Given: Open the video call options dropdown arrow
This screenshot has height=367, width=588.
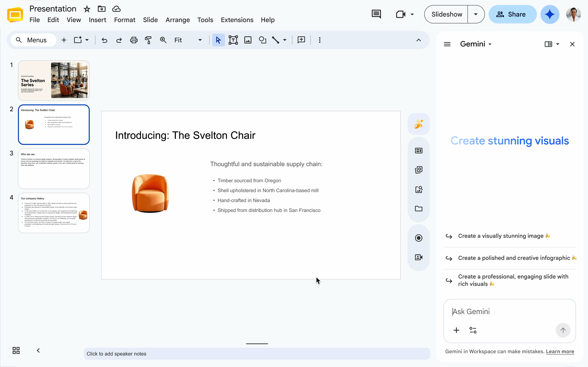Looking at the screenshot, I should click(x=412, y=14).
